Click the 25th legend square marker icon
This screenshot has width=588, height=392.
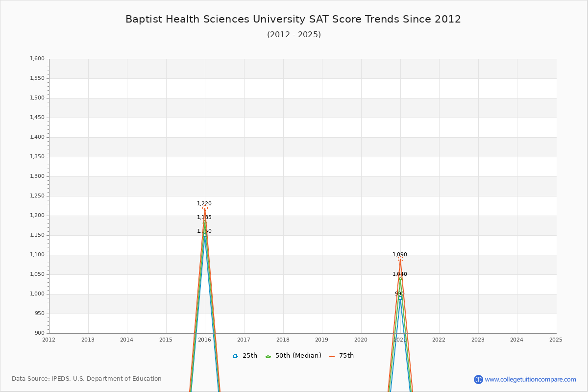(235, 356)
